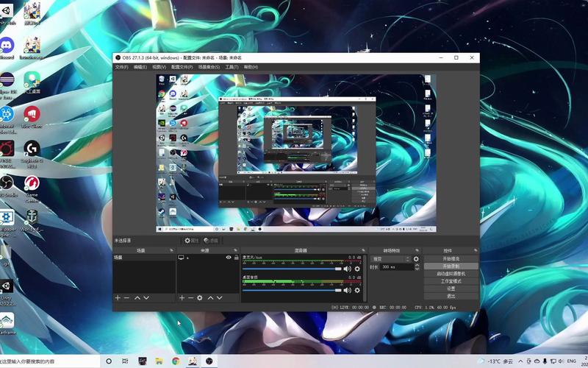Open the 帮助(H) menu
Viewport: 588px width, 368px height.
251,67
